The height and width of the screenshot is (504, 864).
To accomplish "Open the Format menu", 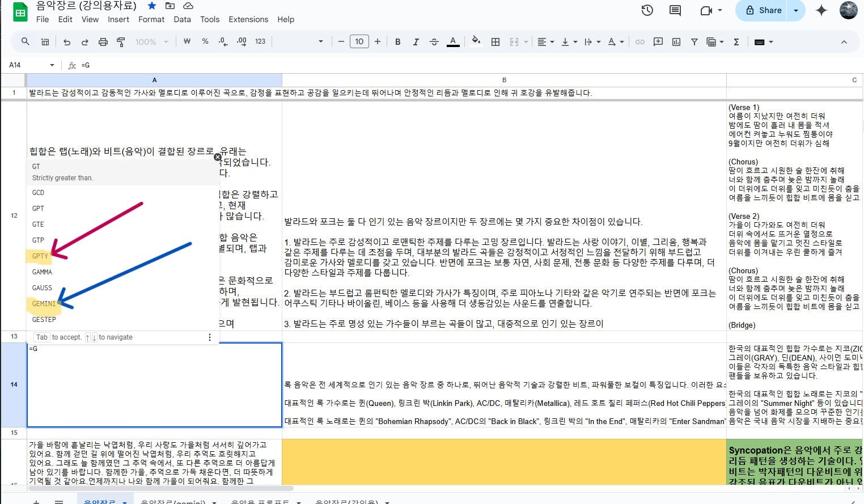I will 151,19.
